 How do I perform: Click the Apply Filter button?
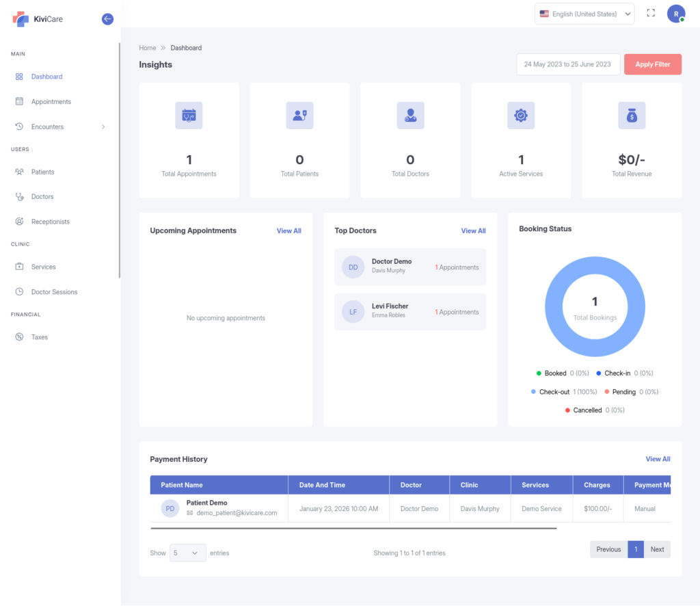pyautogui.click(x=652, y=64)
